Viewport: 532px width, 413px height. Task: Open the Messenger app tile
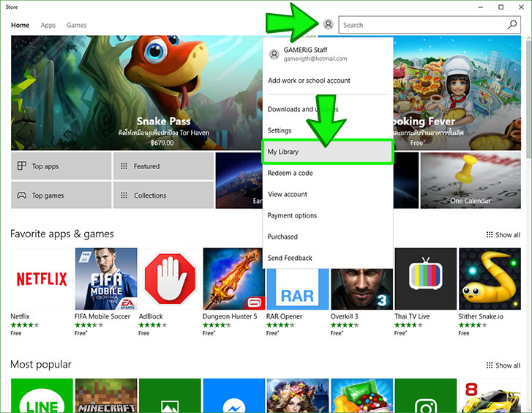[x=233, y=395]
